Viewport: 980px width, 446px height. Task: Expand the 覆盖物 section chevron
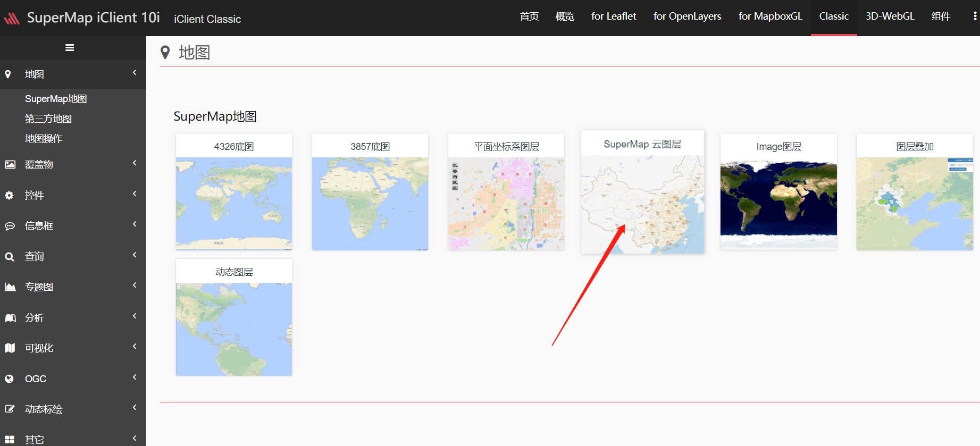135,163
